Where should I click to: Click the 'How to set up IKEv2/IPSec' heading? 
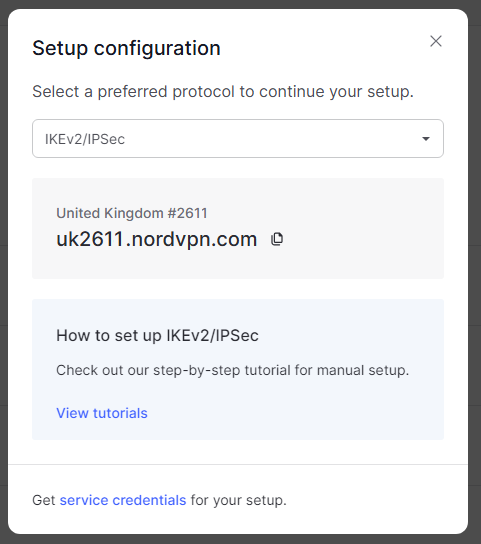(157, 335)
